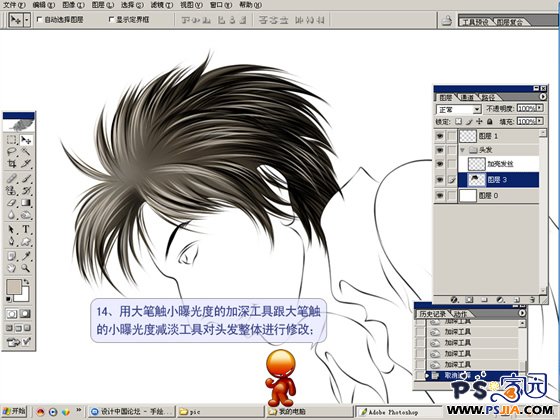Switch to the 通道 tab

pyautogui.click(x=467, y=97)
